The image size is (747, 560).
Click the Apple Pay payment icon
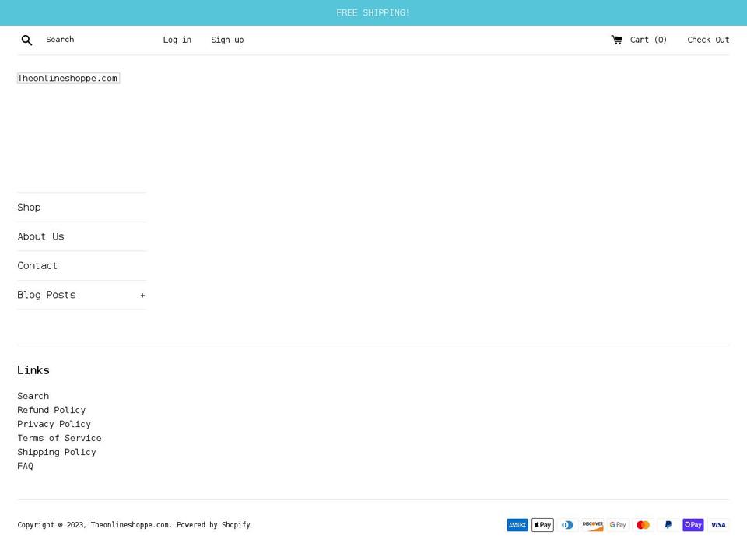542,525
